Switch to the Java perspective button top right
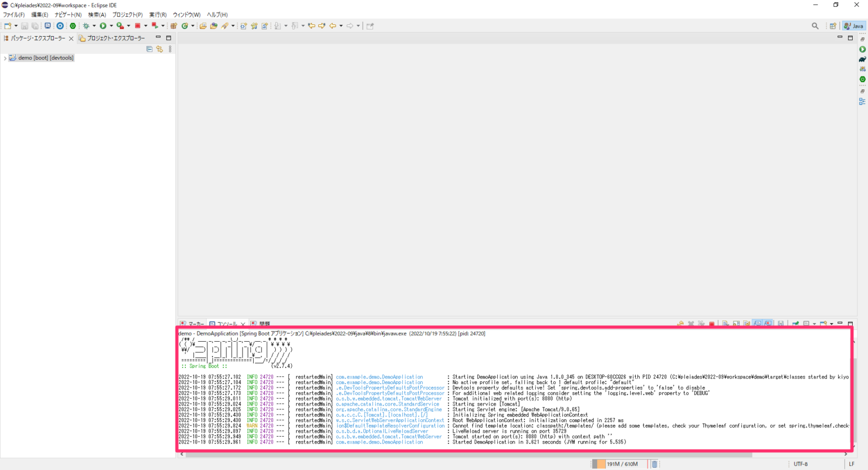Image resolution: width=868 pixels, height=470 pixels. (853, 25)
